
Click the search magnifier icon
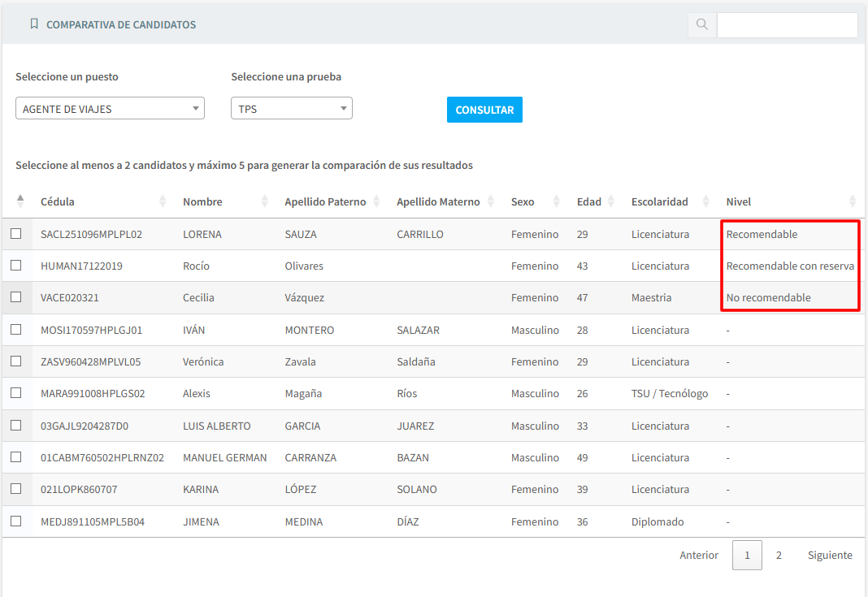[x=701, y=25]
